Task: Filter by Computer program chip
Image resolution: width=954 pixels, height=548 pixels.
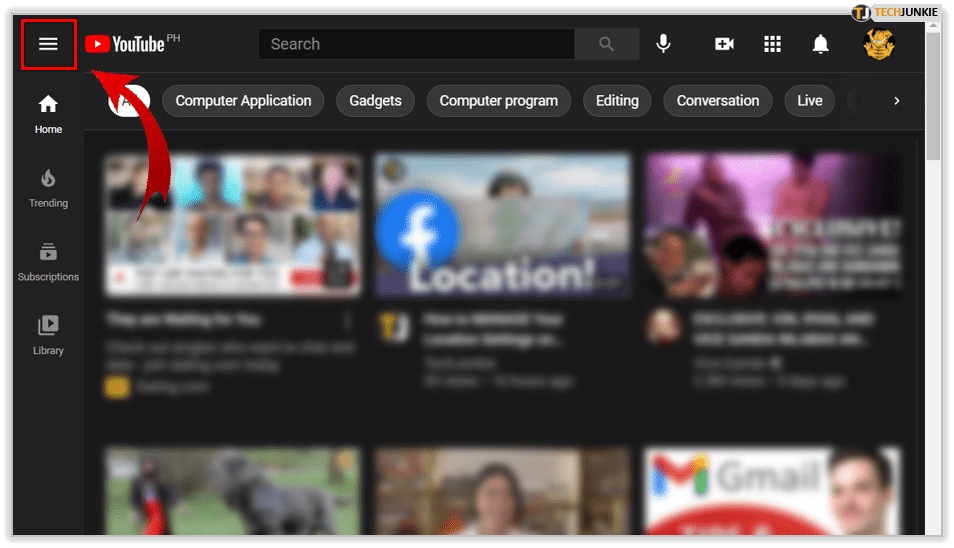Action: coord(498,101)
